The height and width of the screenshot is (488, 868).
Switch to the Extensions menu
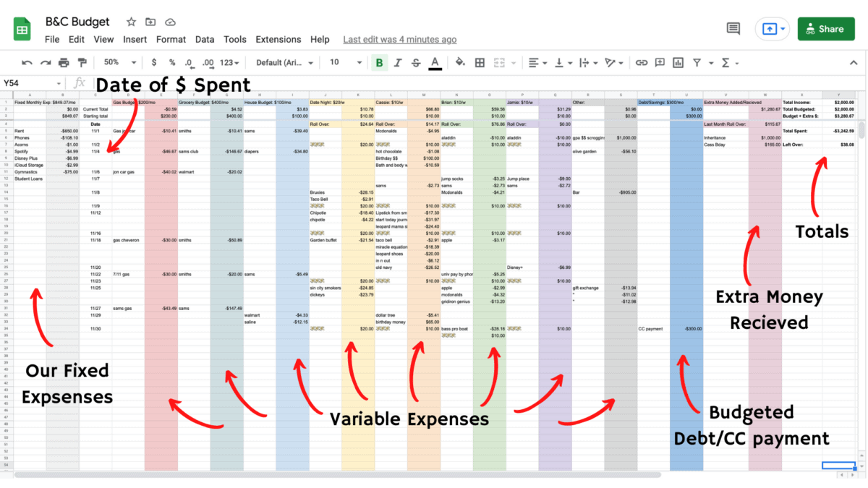[x=278, y=40]
